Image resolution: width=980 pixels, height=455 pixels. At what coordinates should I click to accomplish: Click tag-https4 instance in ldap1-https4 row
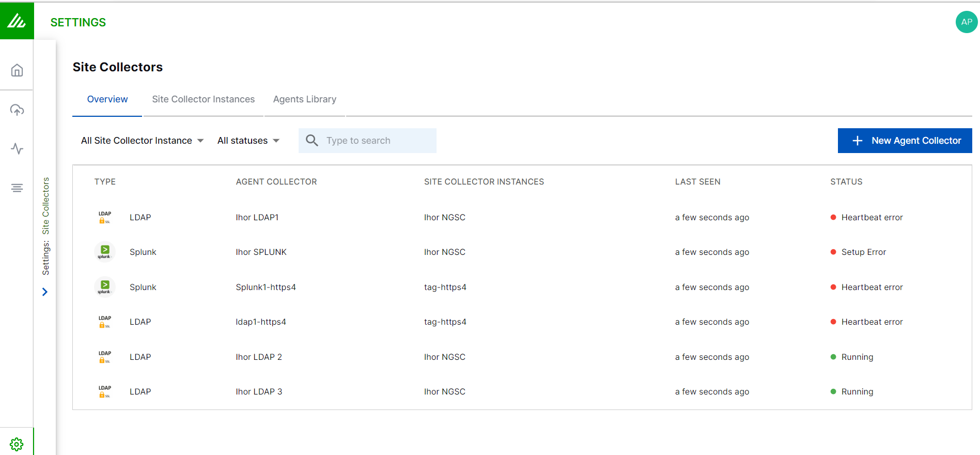coord(445,322)
